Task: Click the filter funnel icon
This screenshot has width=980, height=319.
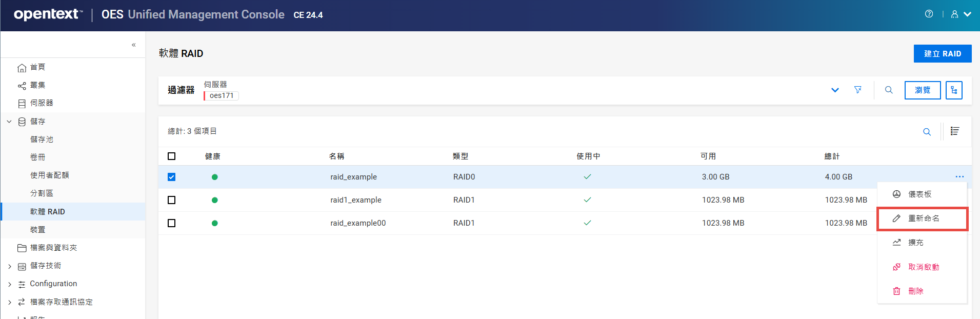Action: [858, 90]
